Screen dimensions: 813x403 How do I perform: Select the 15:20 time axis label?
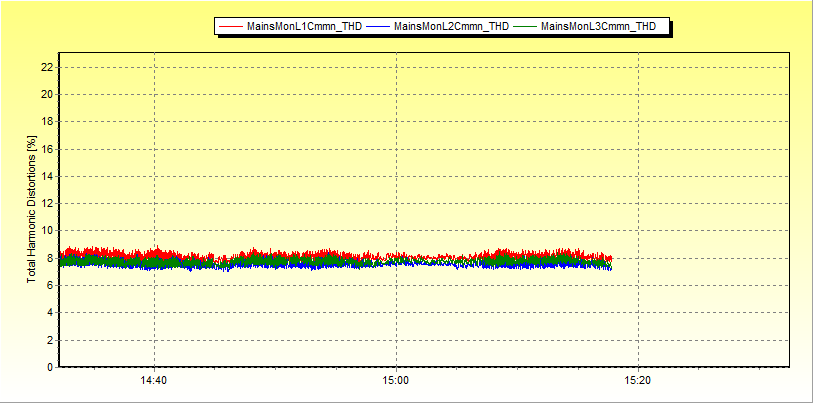tap(638, 381)
